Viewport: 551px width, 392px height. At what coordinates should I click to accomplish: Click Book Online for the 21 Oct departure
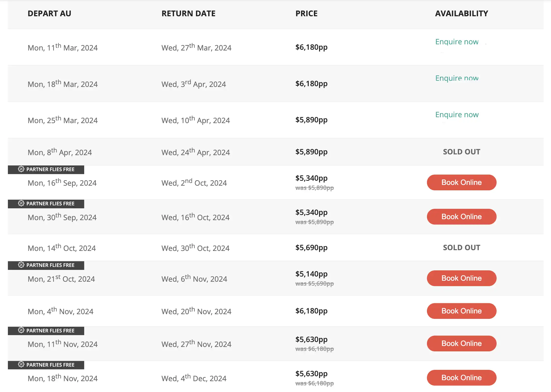461,278
